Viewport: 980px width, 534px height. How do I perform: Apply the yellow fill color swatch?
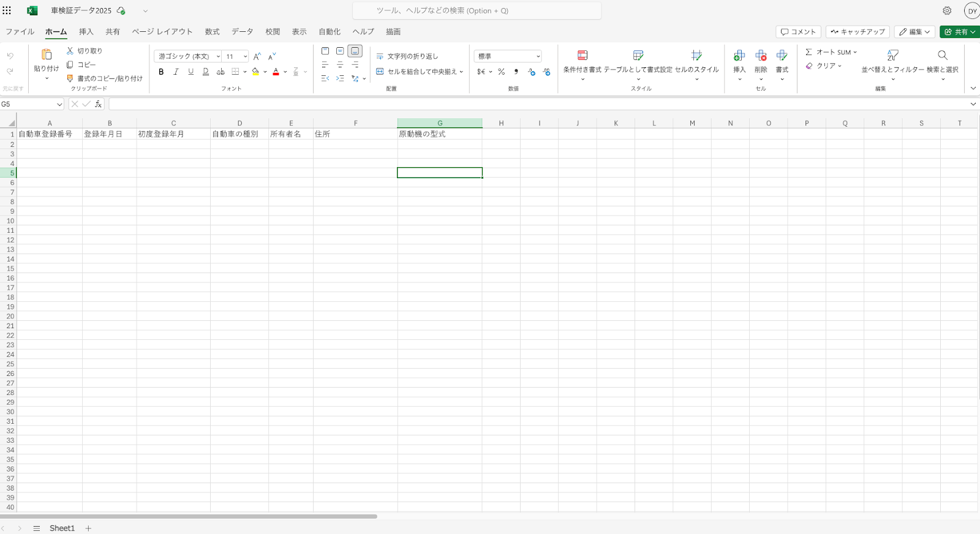(255, 72)
